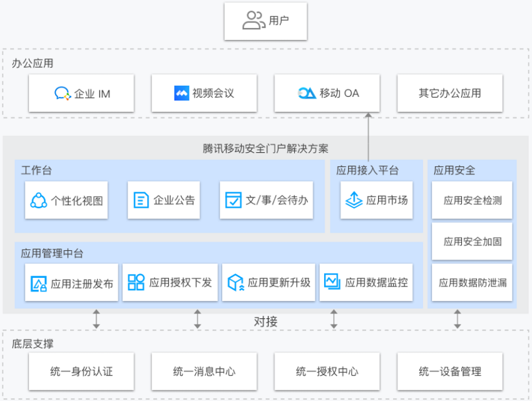Image resolution: width=532 pixels, height=401 pixels.
Task: Open the 企业 IM card
Action: (81, 93)
